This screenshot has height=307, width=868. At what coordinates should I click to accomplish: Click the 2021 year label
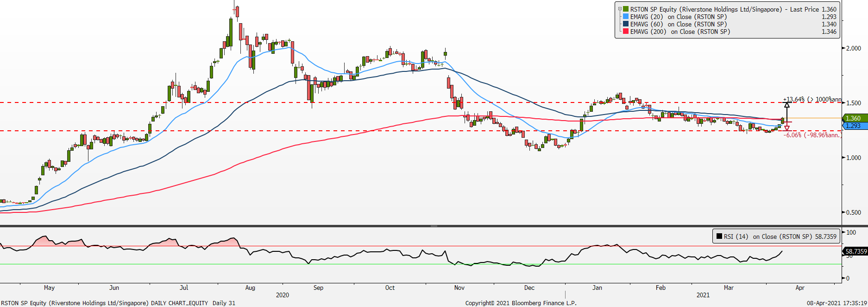click(x=703, y=295)
